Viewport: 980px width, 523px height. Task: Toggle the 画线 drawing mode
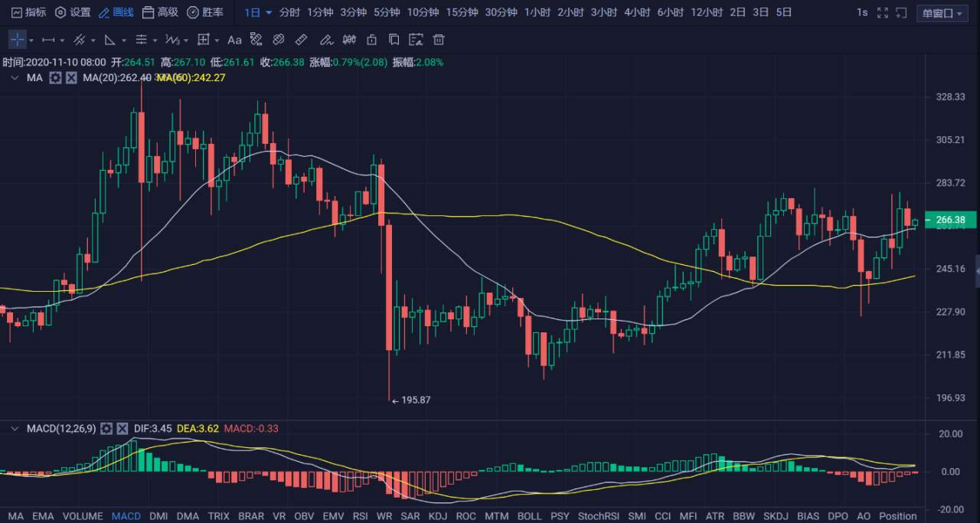coord(116,12)
